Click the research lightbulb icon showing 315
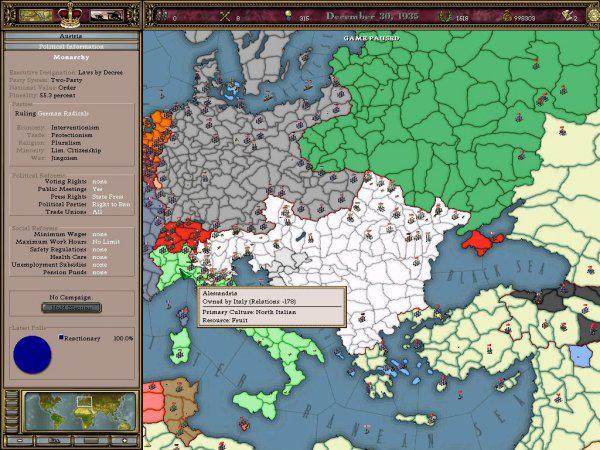This screenshot has height=450, width=600. click(x=289, y=16)
